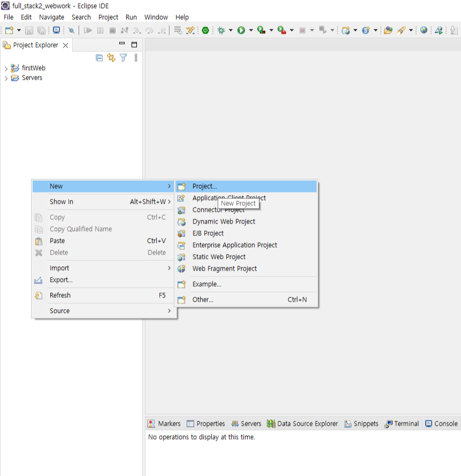This screenshot has height=476, width=461.
Task: Click the Step Over icon
Action: click(149, 30)
